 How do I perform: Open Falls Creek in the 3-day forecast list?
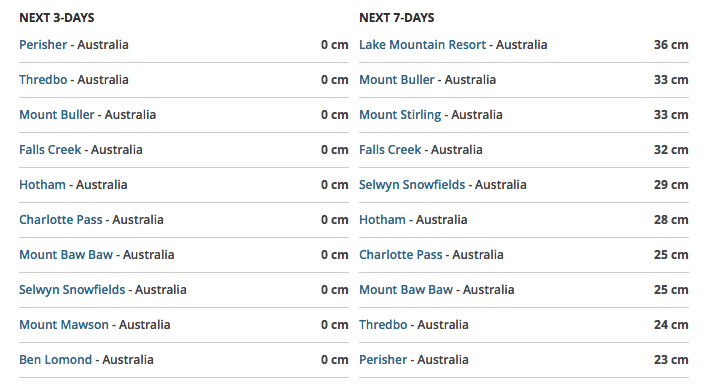click(x=50, y=150)
